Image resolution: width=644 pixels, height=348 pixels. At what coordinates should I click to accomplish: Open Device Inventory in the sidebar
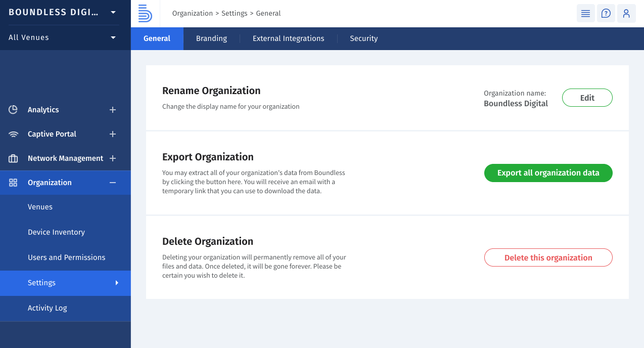tap(56, 232)
